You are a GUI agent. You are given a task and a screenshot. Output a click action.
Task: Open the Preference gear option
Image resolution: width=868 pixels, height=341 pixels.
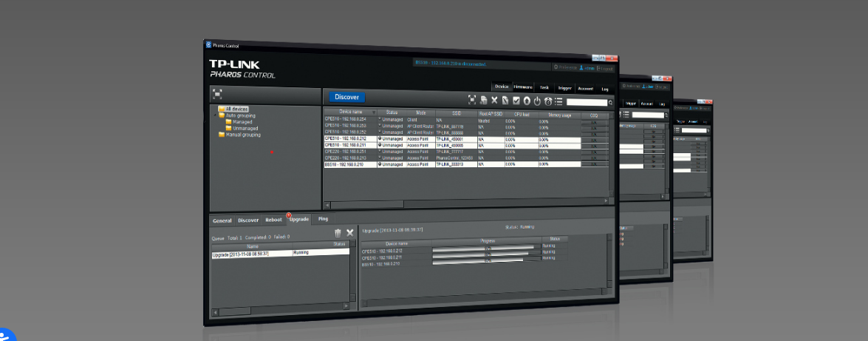(564, 67)
